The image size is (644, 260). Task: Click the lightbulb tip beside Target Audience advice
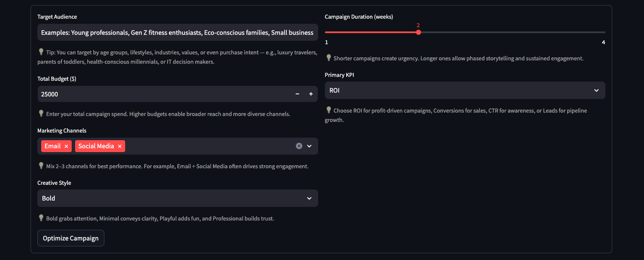(x=41, y=51)
